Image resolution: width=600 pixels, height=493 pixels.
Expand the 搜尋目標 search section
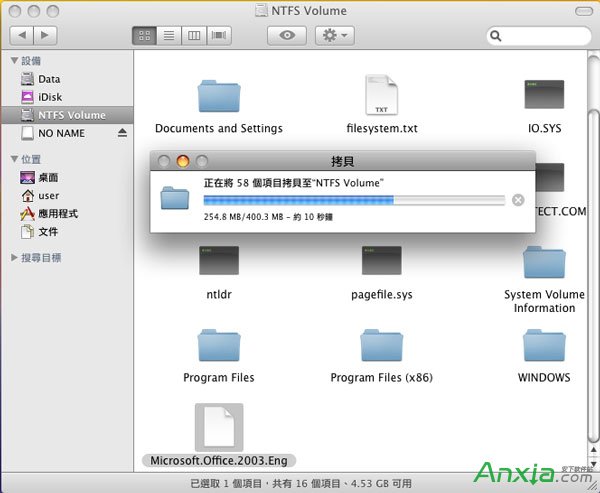click(13, 258)
